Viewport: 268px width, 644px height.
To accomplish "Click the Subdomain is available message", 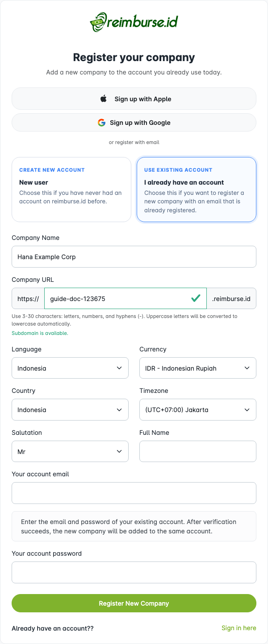I will pos(40,333).
